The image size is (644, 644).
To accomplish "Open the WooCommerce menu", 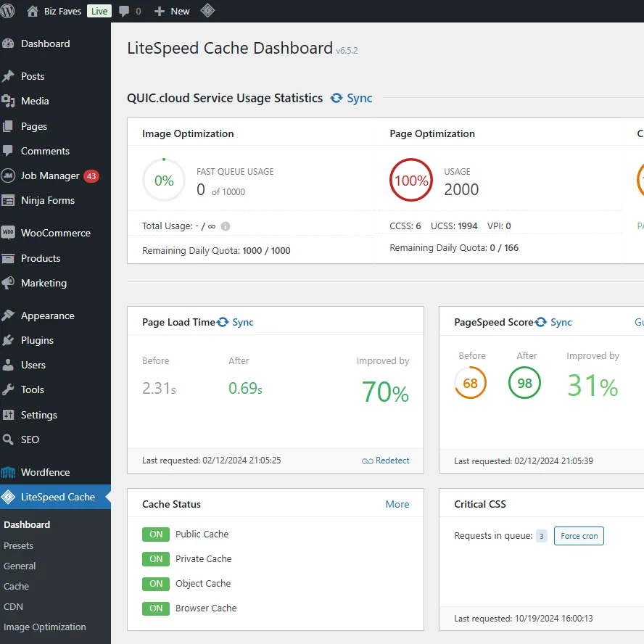I will 55,233.
